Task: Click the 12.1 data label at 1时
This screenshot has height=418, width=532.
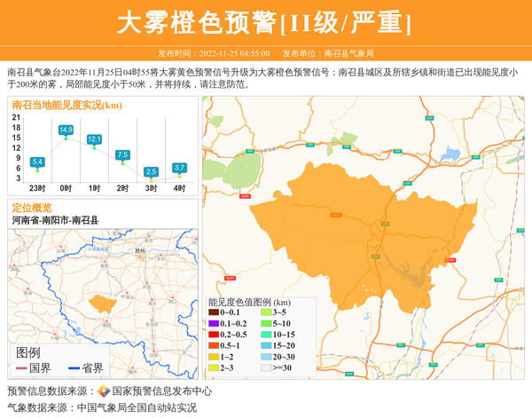Action: tap(94, 139)
